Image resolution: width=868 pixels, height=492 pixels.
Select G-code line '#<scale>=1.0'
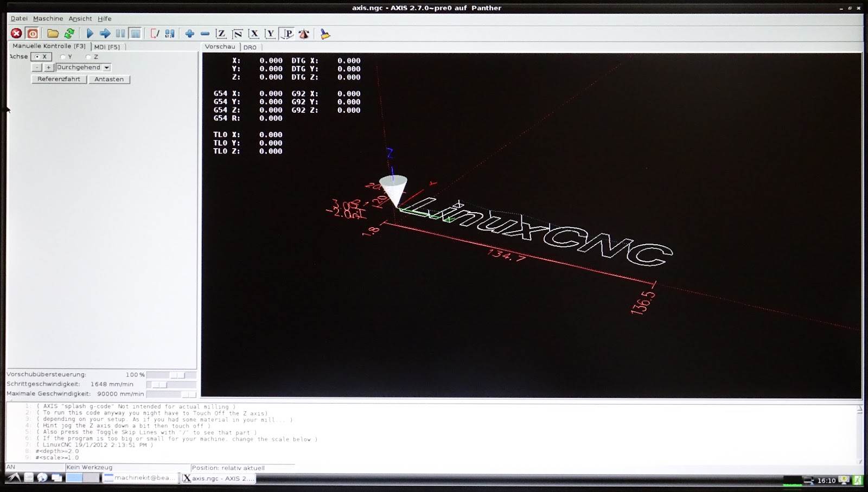tap(57, 457)
